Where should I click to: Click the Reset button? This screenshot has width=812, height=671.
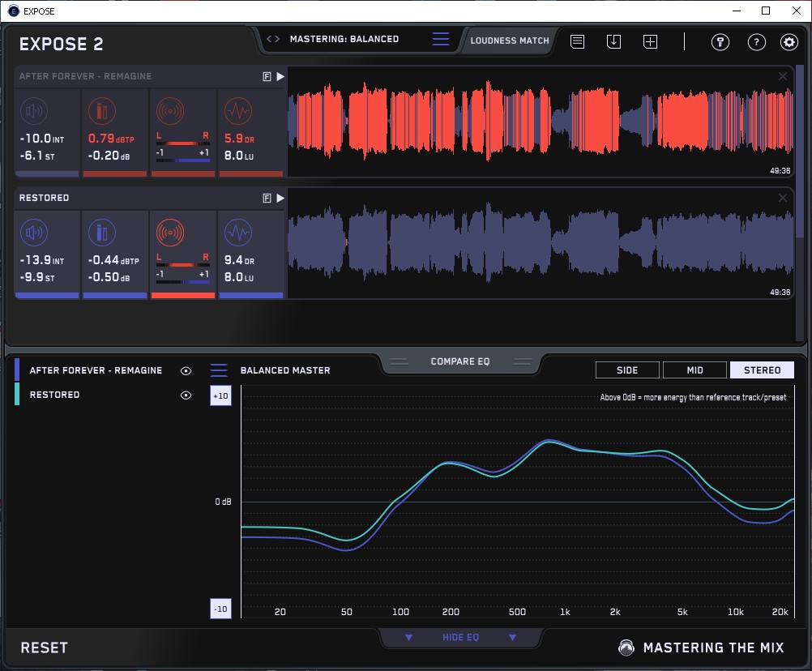pos(45,647)
